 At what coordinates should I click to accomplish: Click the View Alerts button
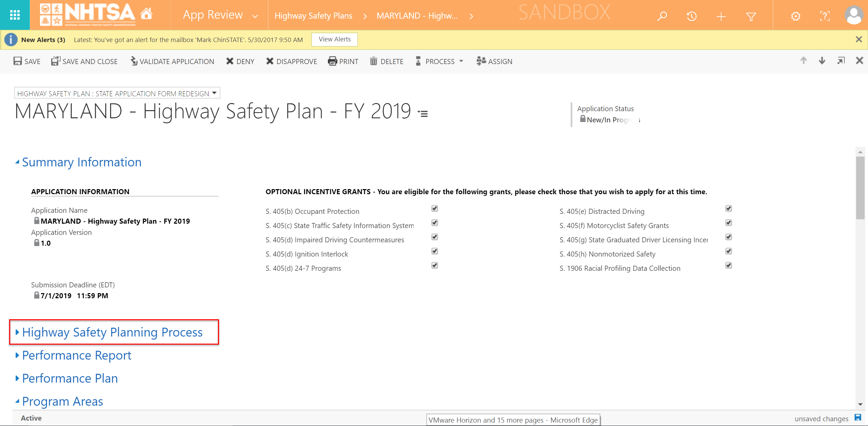[334, 39]
